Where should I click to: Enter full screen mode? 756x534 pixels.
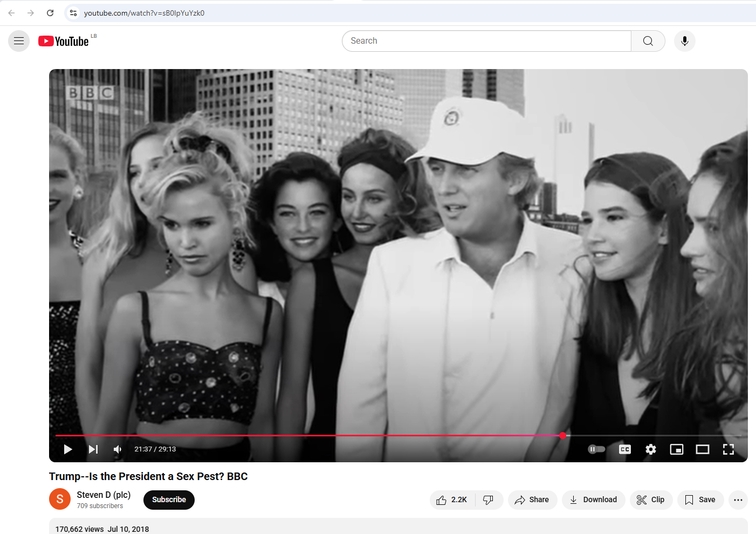[728, 449]
